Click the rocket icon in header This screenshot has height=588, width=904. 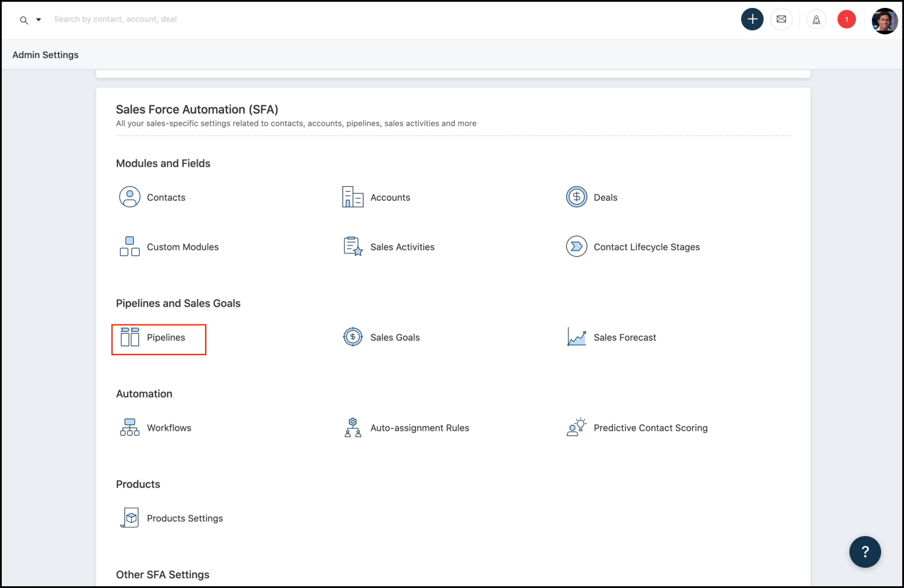pos(816,19)
